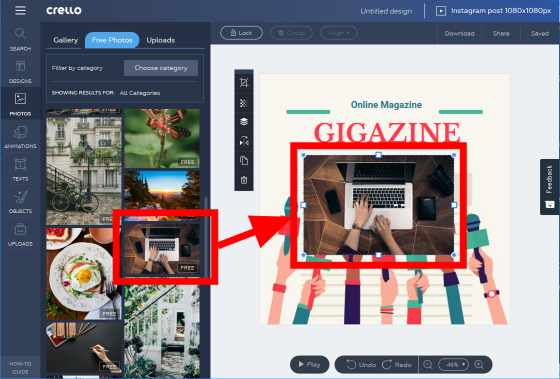This screenshot has height=379, width=560.
Task: Click Download in the top bar
Action: pyautogui.click(x=459, y=33)
